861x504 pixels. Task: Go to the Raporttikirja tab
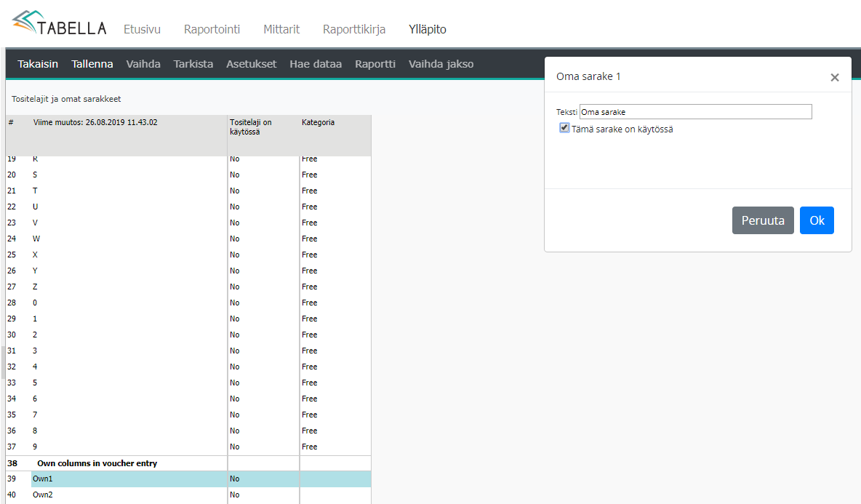pos(354,30)
